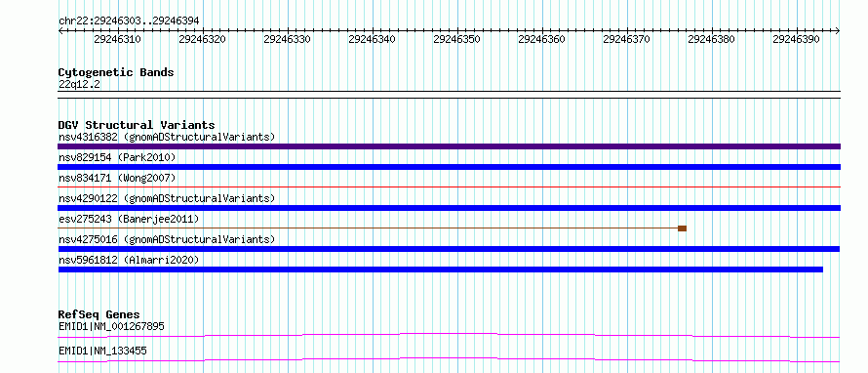This screenshot has width=868, height=373.
Task: Open gene label EMID1|NM_001267895
Action: (x=111, y=326)
